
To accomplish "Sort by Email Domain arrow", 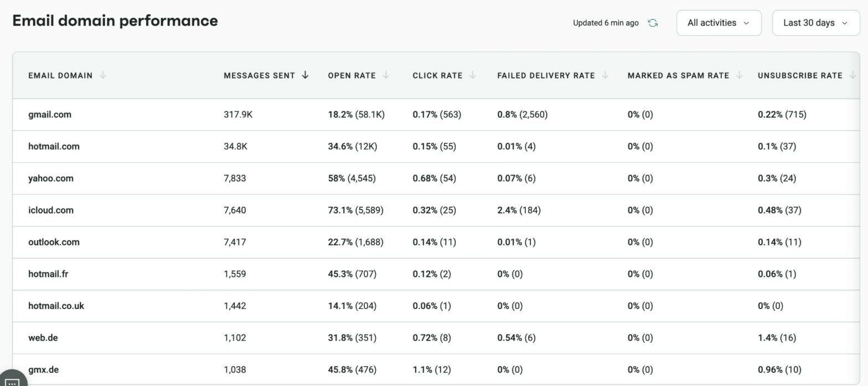I will pos(103,75).
